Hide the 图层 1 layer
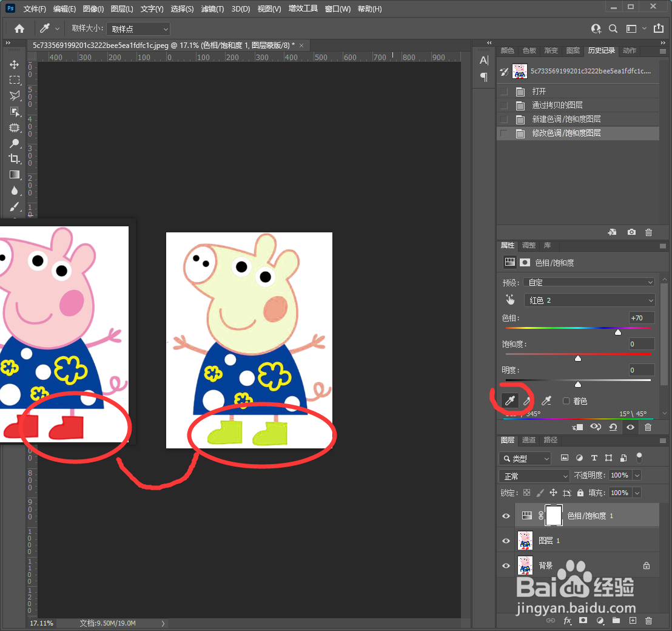This screenshot has height=631, width=672. pos(506,541)
